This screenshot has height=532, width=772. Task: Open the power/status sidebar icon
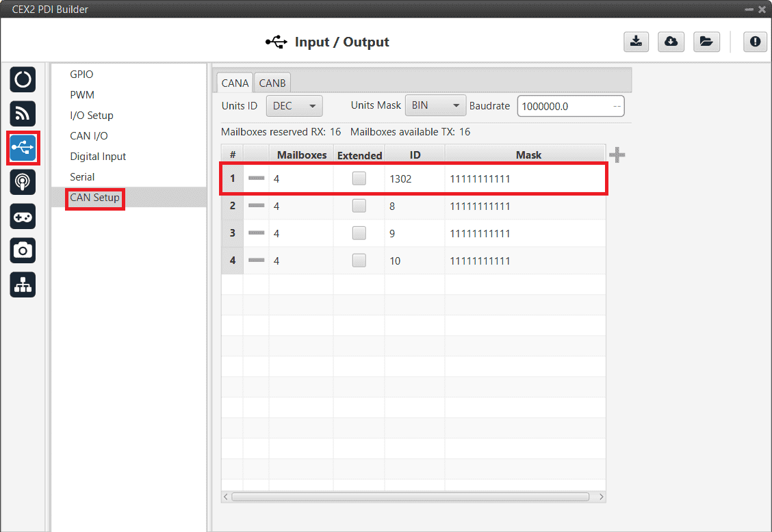click(x=23, y=80)
